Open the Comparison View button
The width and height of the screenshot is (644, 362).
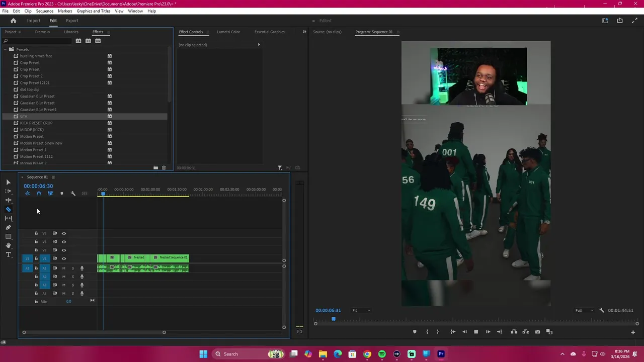(549, 332)
